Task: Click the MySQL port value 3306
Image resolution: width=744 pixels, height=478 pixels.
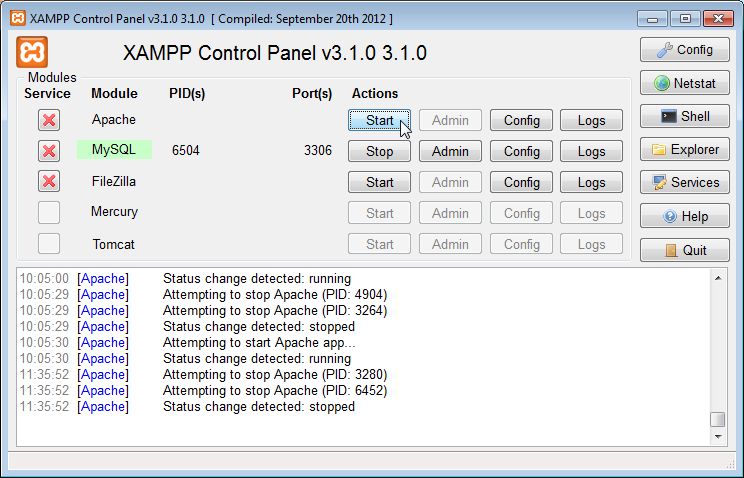Action: (317, 150)
